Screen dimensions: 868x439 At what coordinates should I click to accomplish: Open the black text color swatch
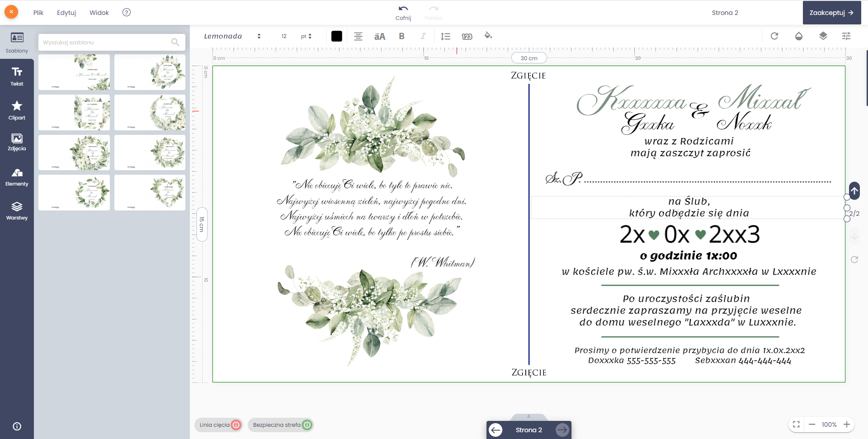pos(337,36)
